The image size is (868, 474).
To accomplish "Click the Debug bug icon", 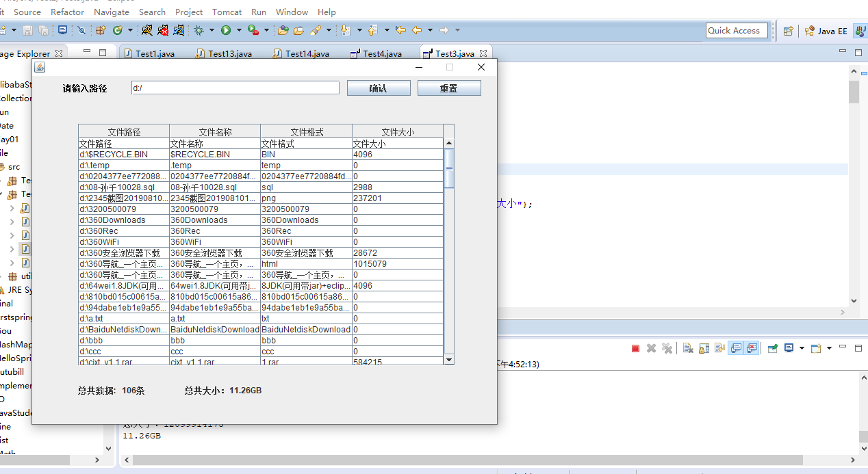I will (x=199, y=30).
